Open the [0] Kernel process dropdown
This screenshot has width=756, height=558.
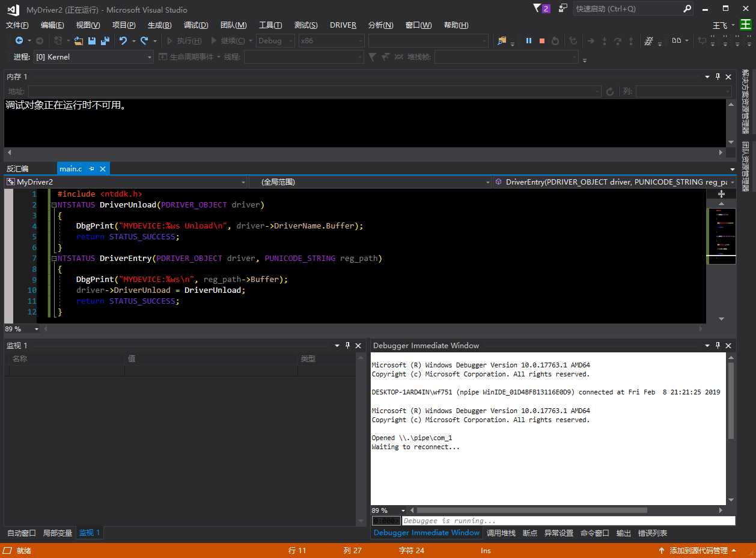click(x=93, y=57)
